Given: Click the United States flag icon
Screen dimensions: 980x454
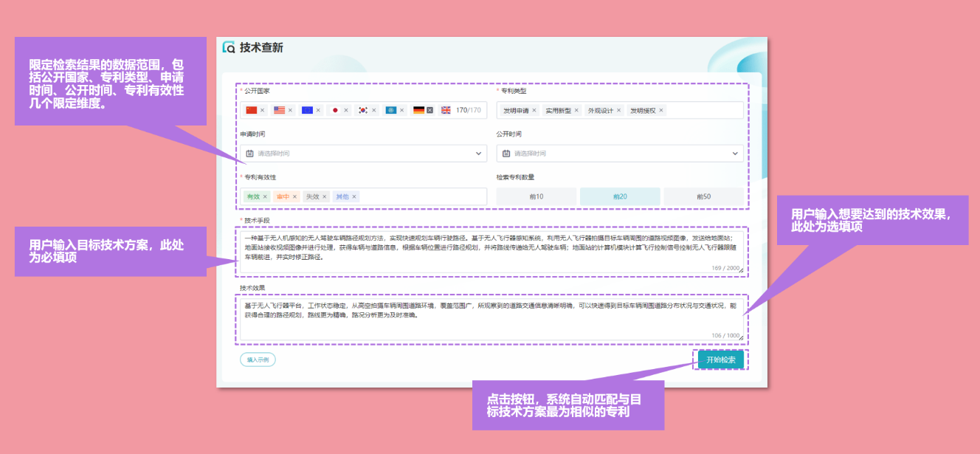Looking at the screenshot, I should [x=279, y=110].
